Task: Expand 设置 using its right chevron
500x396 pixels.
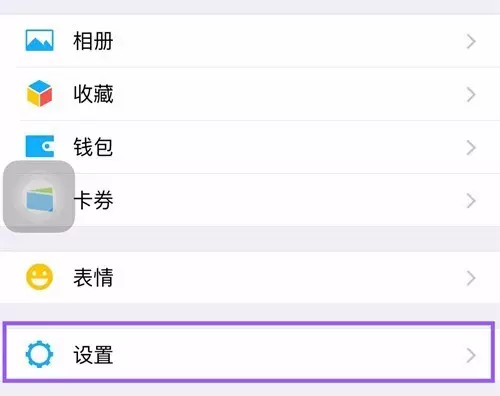Action: pyautogui.click(x=471, y=355)
